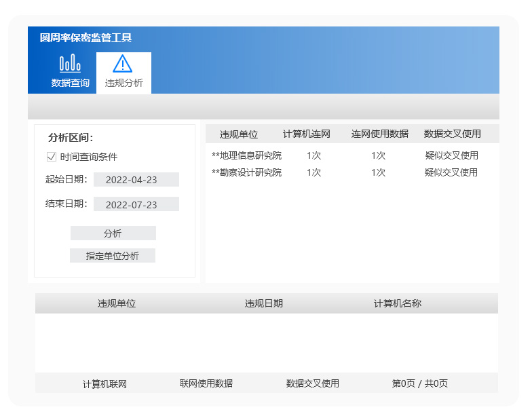The image size is (532, 418).
Task: Click lower table 违规单位 header
Action: (117, 303)
